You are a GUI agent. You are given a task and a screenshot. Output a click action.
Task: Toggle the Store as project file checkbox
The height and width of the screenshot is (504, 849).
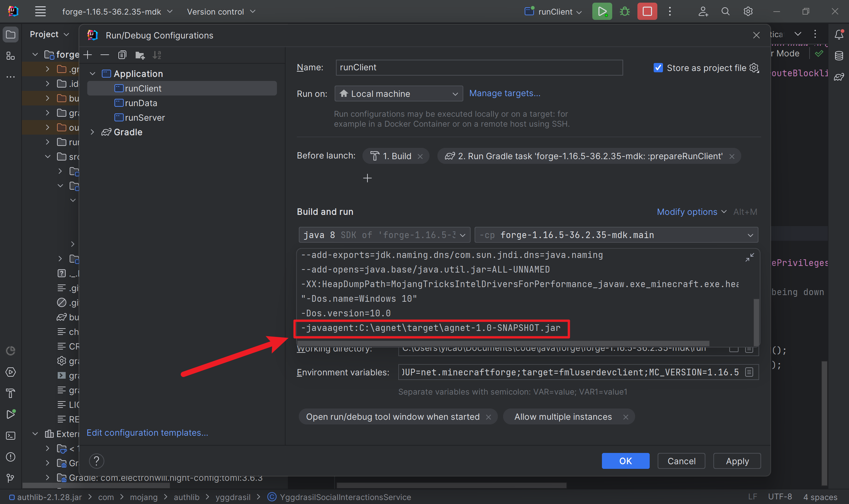(658, 67)
